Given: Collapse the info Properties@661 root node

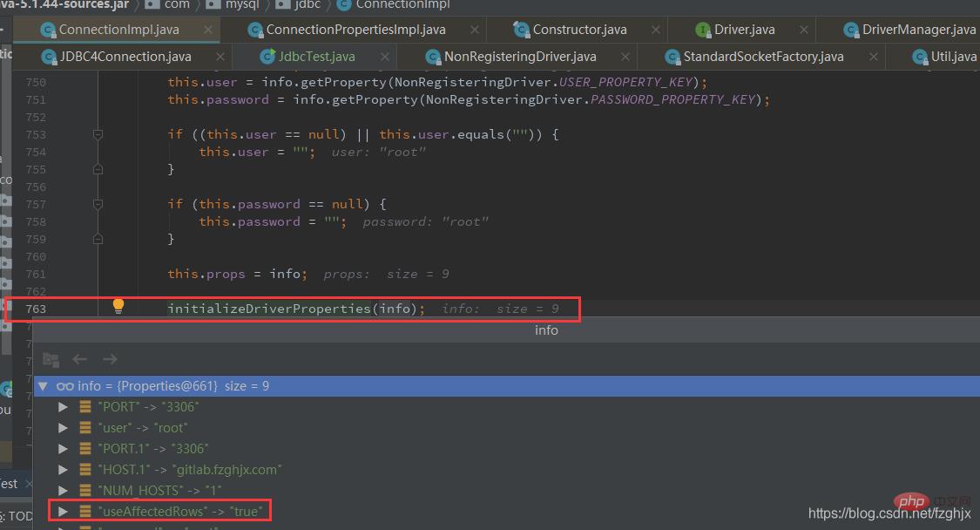Looking at the screenshot, I should (x=43, y=386).
